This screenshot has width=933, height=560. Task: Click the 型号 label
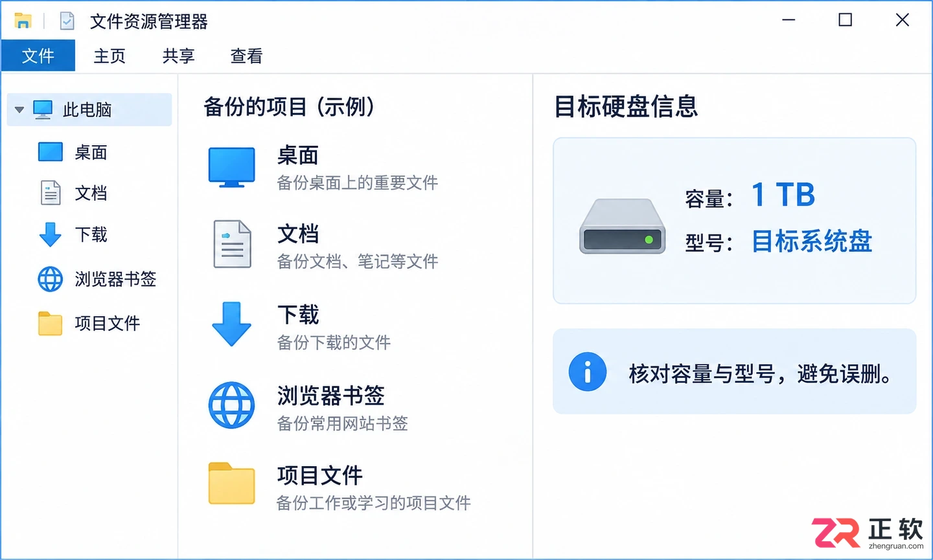(709, 243)
